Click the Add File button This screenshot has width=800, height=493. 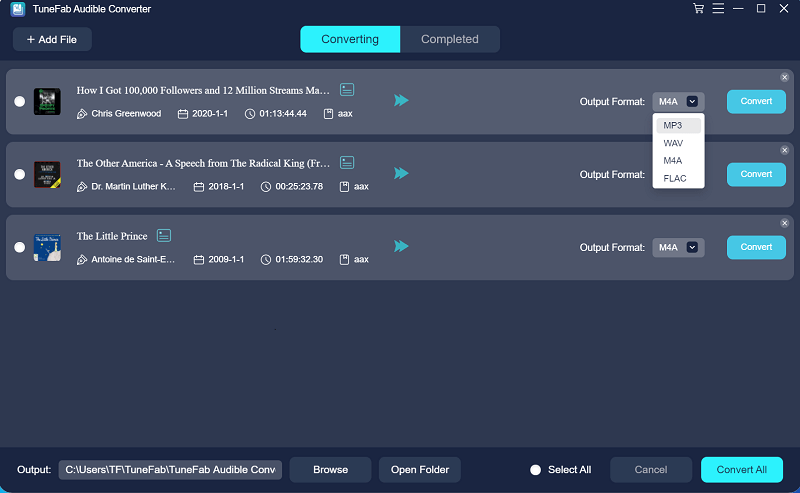coord(52,39)
